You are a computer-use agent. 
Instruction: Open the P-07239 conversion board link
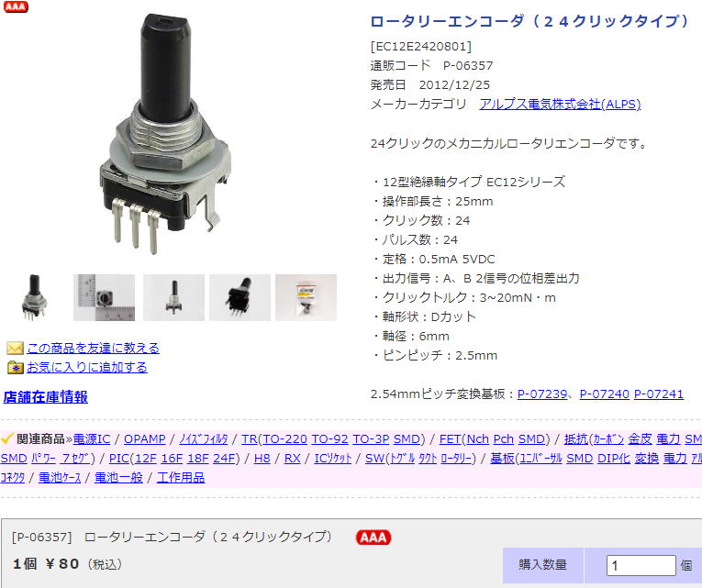coord(541,394)
